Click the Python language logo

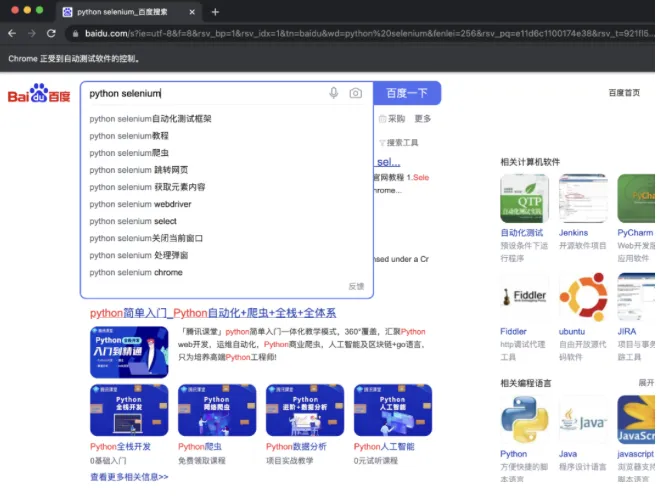click(525, 420)
